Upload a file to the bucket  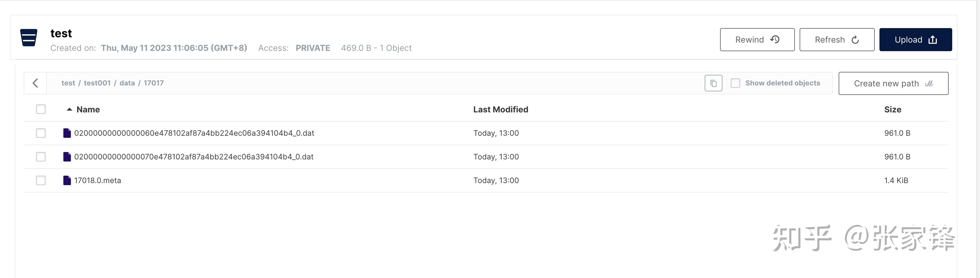point(915,40)
